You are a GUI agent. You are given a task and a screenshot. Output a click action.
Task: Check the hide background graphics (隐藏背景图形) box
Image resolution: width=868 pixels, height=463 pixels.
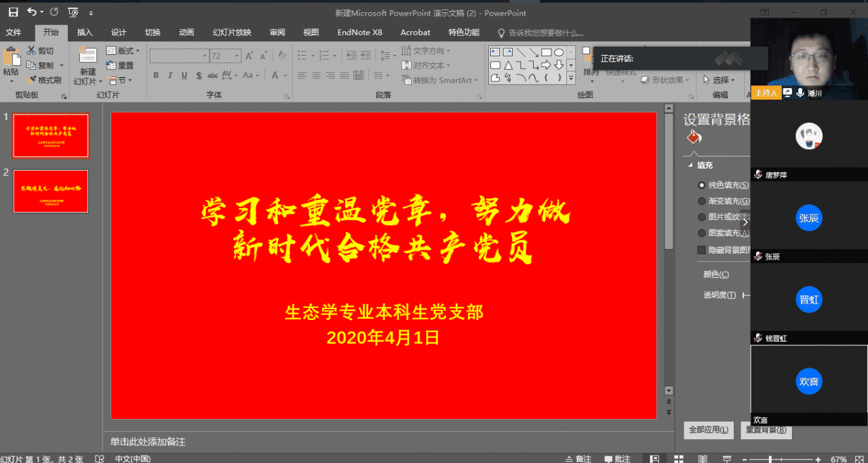[x=701, y=250]
